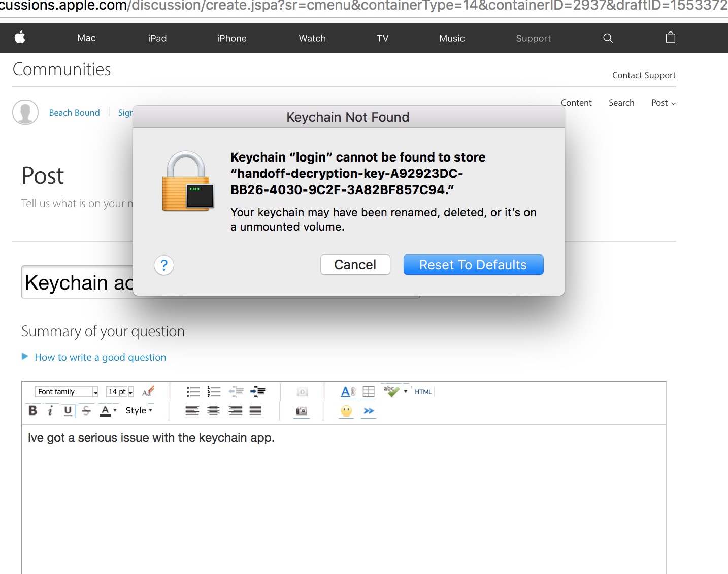Open the TV menu item

(x=383, y=38)
